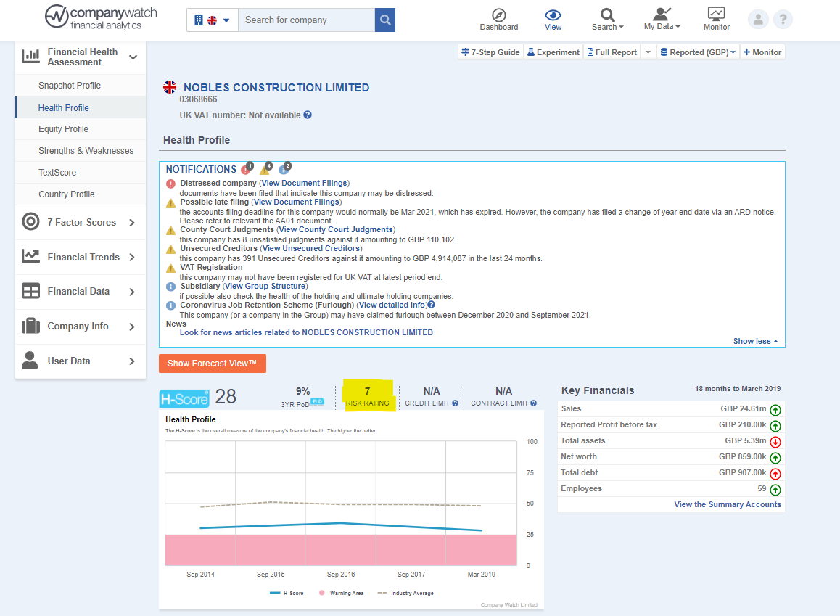The width and height of the screenshot is (840, 616).
Task: Click furlough help question icon
Action: pyautogui.click(x=432, y=304)
